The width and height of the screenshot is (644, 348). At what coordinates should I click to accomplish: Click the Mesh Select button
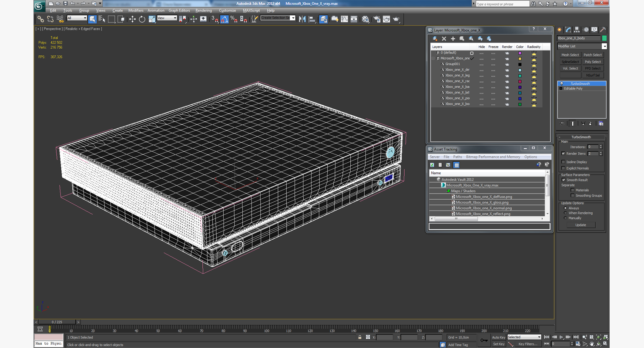pyautogui.click(x=570, y=55)
